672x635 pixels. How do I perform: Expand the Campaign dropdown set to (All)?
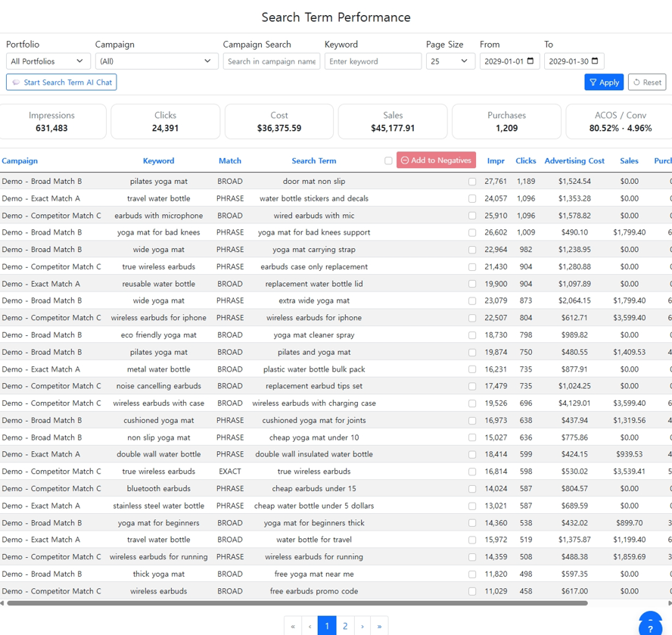click(156, 61)
